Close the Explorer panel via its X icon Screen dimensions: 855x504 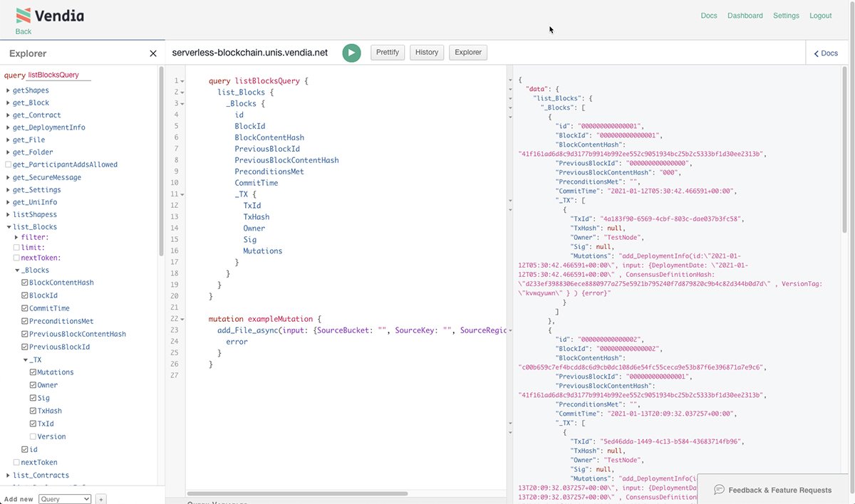click(152, 53)
